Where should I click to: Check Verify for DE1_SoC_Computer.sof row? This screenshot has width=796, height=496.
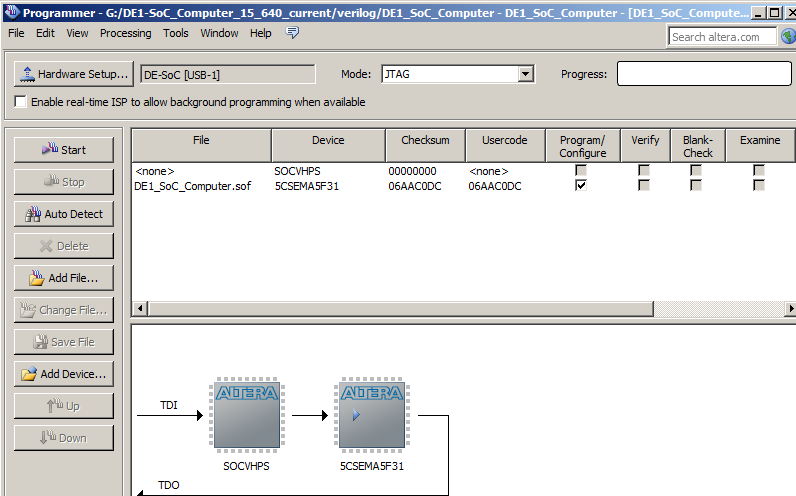point(644,186)
